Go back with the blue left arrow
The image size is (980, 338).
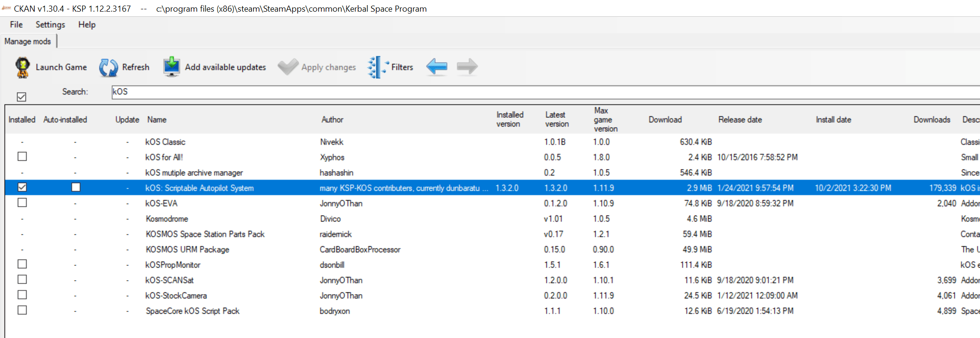tap(437, 67)
